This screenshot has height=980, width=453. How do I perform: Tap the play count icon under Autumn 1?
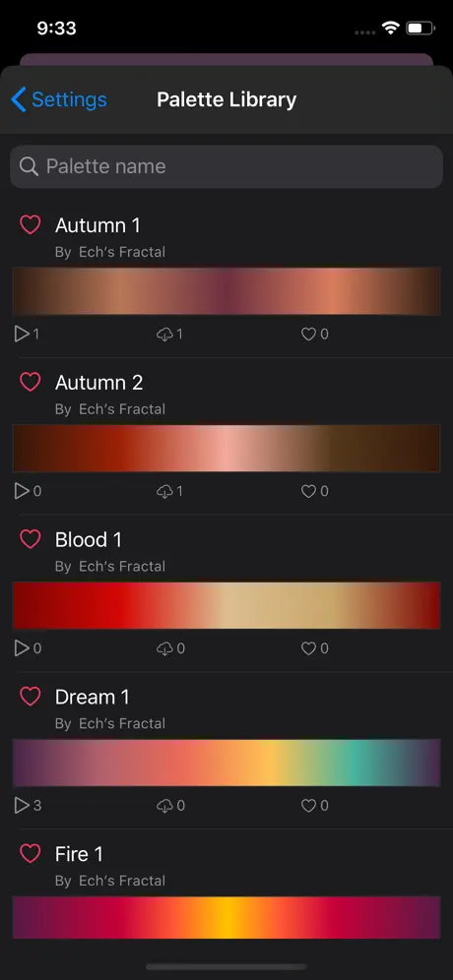pos(22,334)
